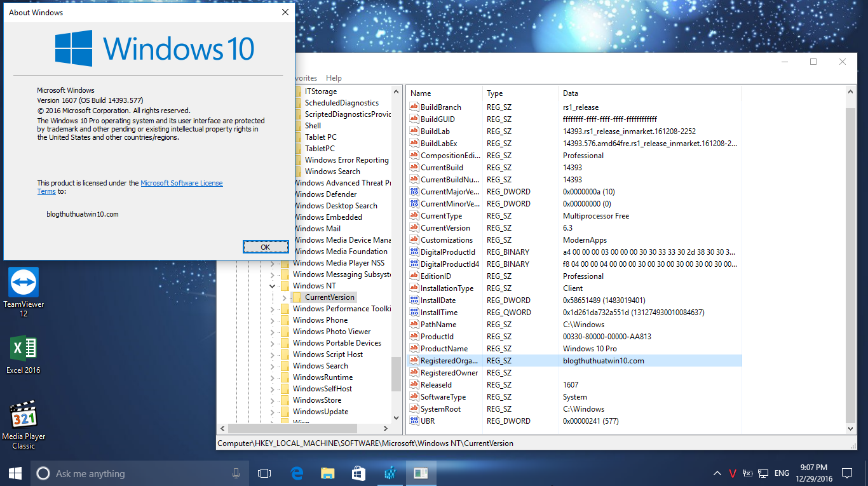Click the Registry Editor icon on the taskbar
868x486 pixels.
click(x=390, y=473)
